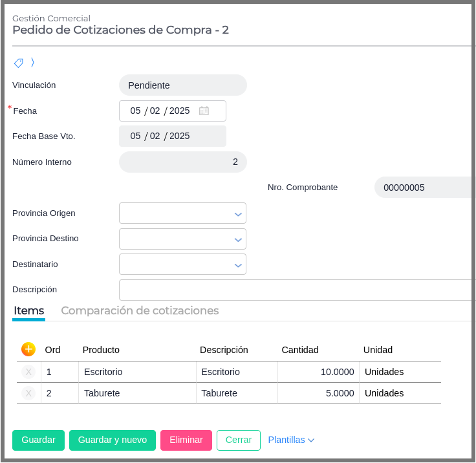The image size is (476, 463).
Task: Open the Plantillas dropdown menu
Action: [291, 440]
